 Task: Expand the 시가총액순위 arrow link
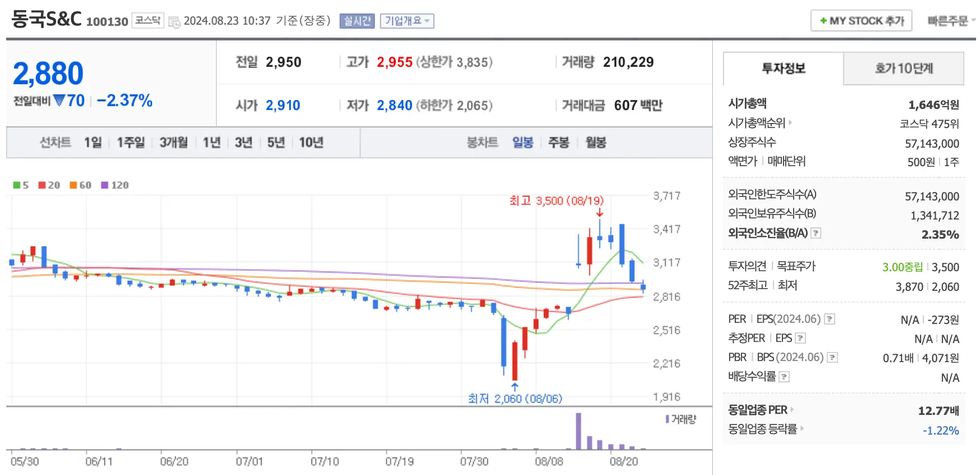[x=790, y=122]
